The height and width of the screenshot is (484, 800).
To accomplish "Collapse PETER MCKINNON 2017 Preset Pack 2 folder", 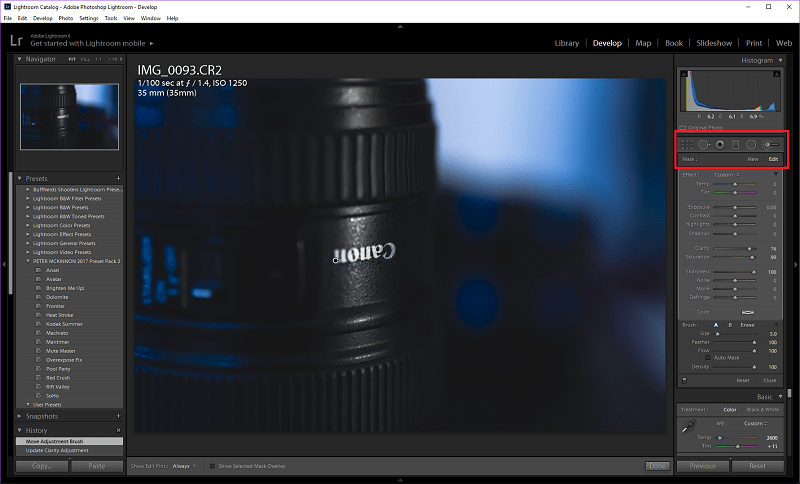I will tap(28, 261).
